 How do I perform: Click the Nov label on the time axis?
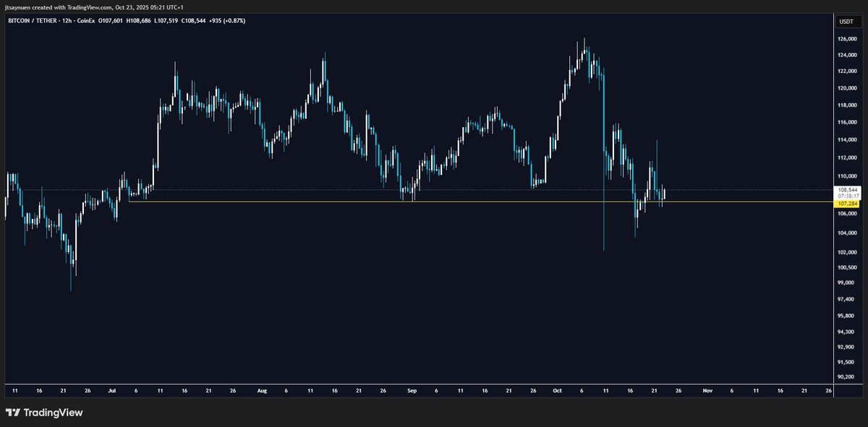[x=707, y=390]
